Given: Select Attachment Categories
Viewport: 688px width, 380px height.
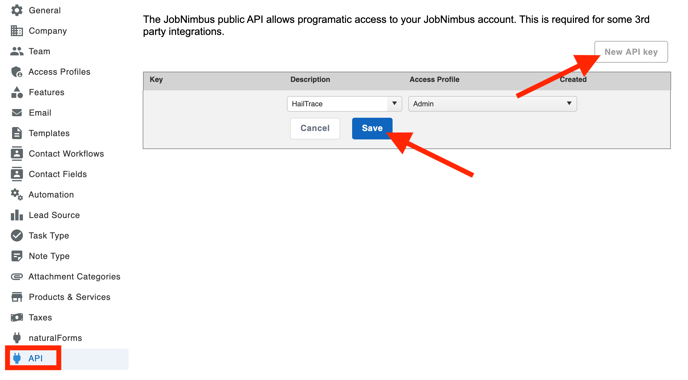Looking at the screenshot, I should (x=74, y=276).
